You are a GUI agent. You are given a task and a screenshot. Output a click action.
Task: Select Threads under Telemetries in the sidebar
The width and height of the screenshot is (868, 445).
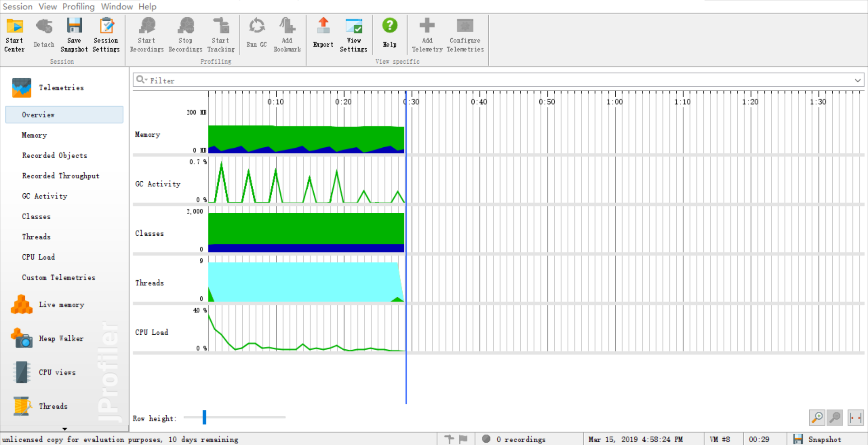click(36, 237)
